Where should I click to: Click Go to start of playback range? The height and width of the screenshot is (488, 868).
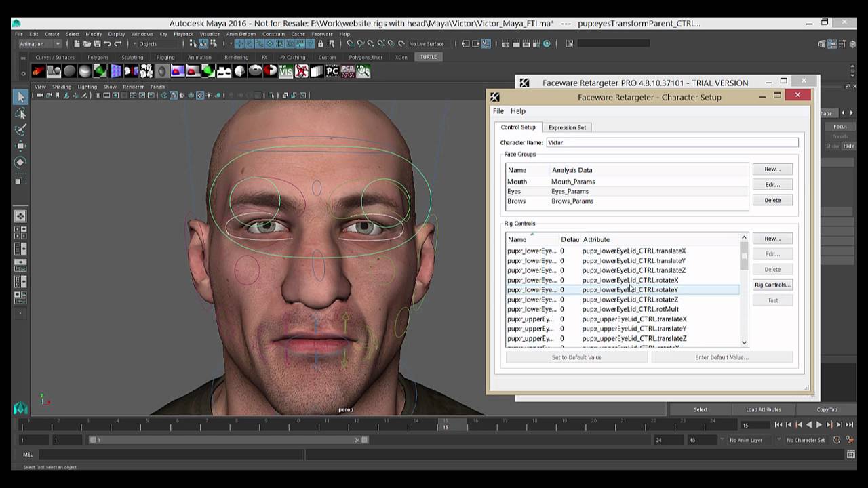coord(778,425)
